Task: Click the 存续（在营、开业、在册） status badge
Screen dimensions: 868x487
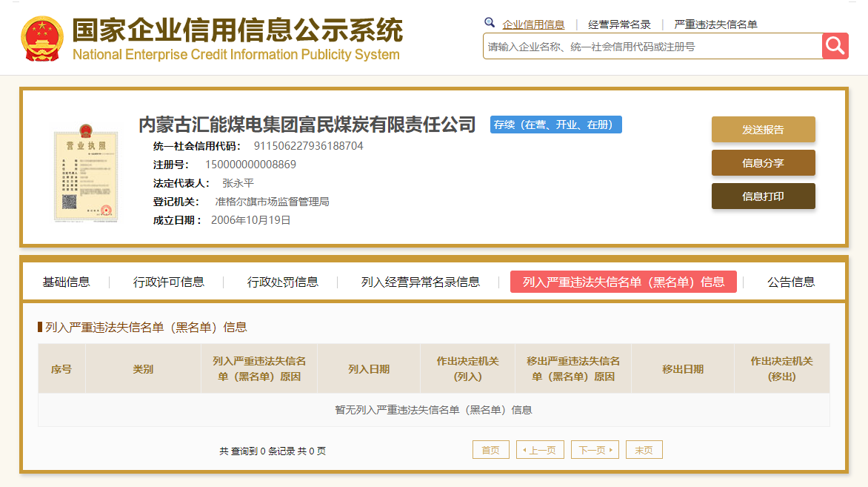Action: pyautogui.click(x=555, y=125)
